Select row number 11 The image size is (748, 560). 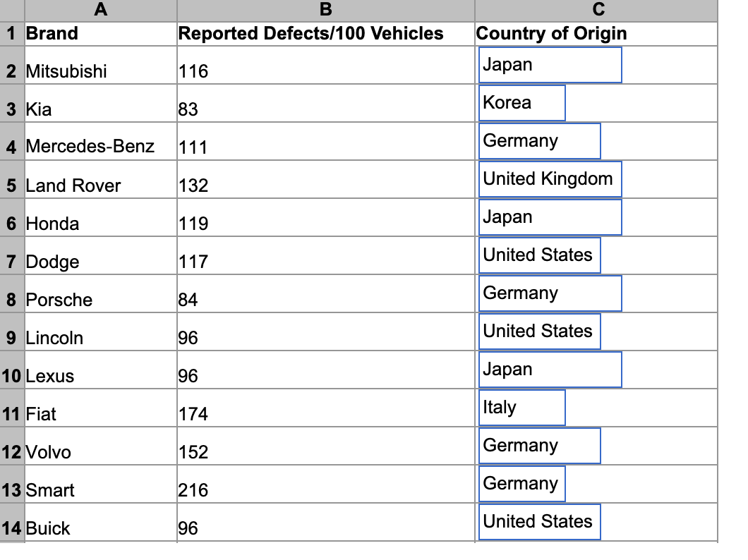coord(11,414)
